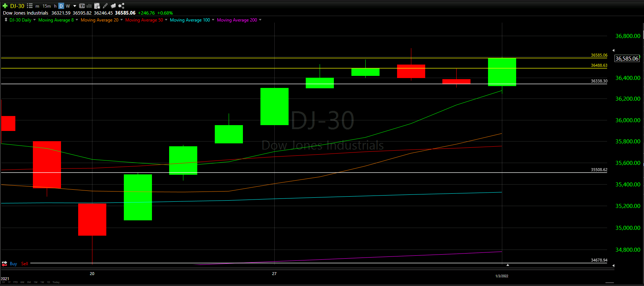The height and width of the screenshot is (286, 644).
Task: Click the DJ-30 symbol name
Action: [17, 6]
